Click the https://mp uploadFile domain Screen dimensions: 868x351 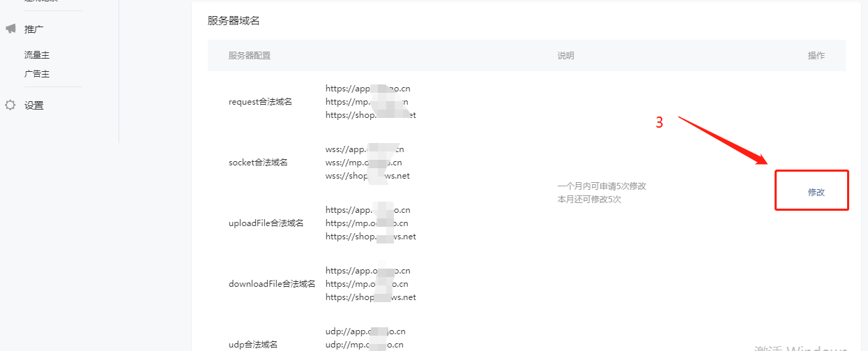point(367,223)
